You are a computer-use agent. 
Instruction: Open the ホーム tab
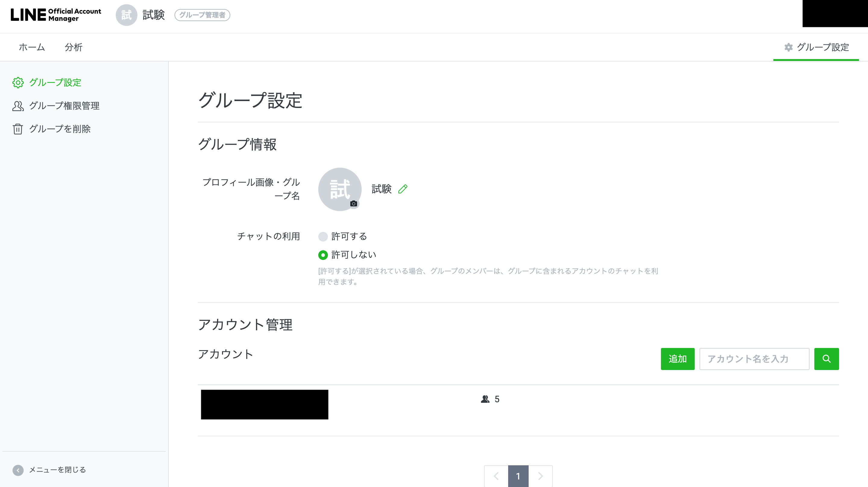[32, 47]
